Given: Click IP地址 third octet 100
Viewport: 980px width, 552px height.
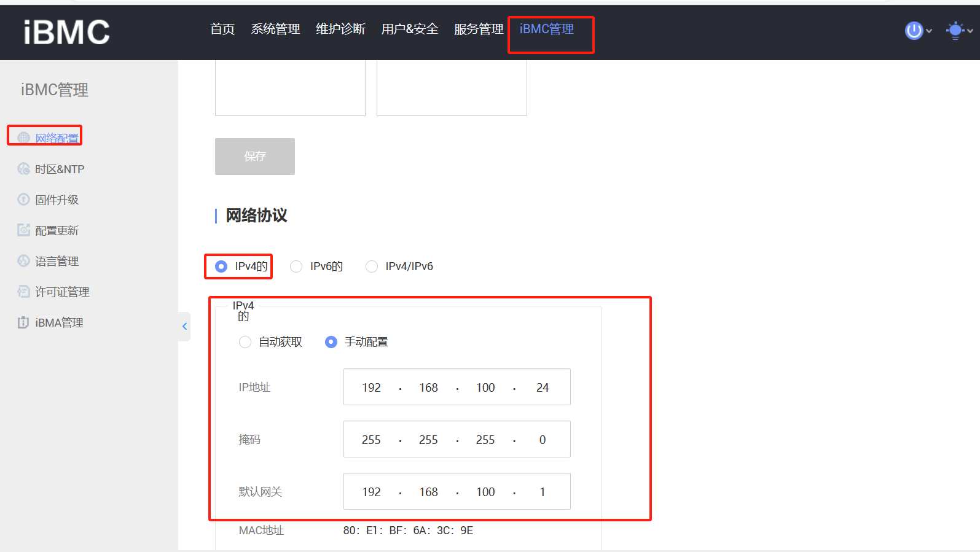Looking at the screenshot, I should (x=485, y=387).
